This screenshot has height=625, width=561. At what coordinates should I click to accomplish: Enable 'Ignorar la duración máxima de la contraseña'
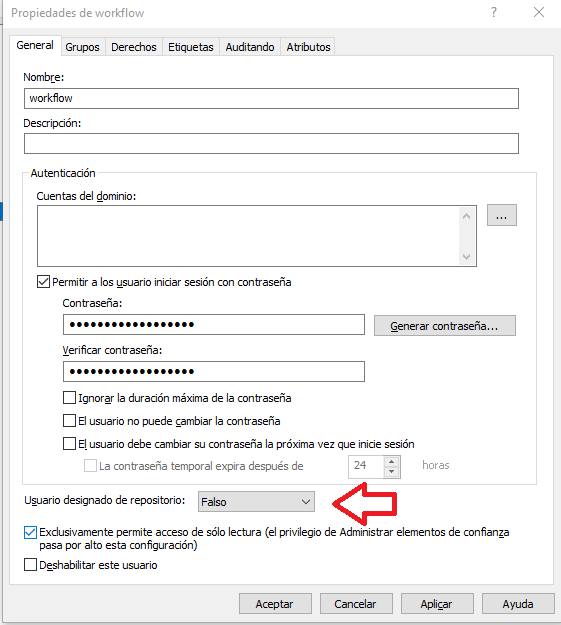(x=69, y=398)
